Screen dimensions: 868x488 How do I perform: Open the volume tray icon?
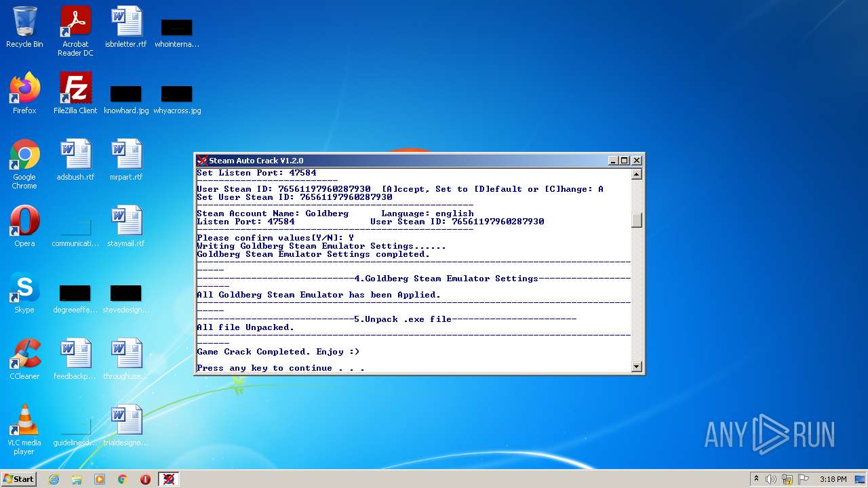(x=771, y=479)
